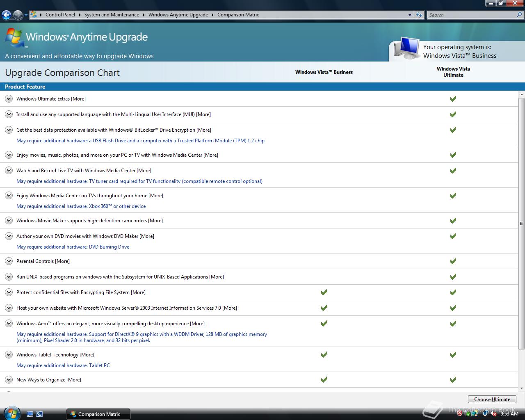Click the red security alert tray icon

459,414
